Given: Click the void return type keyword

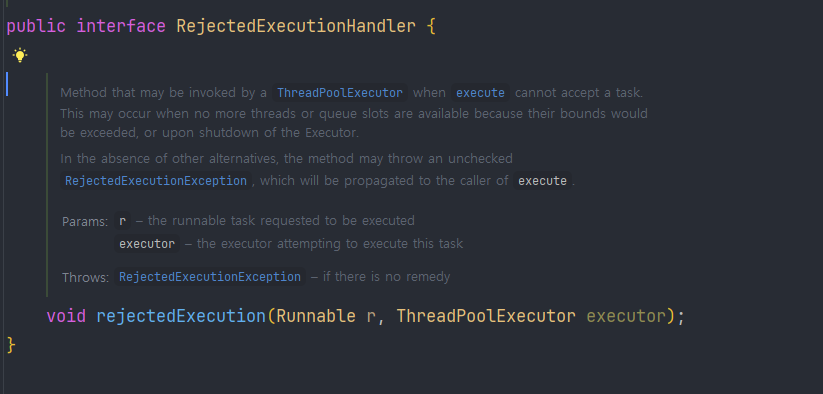Looking at the screenshot, I should coord(66,316).
